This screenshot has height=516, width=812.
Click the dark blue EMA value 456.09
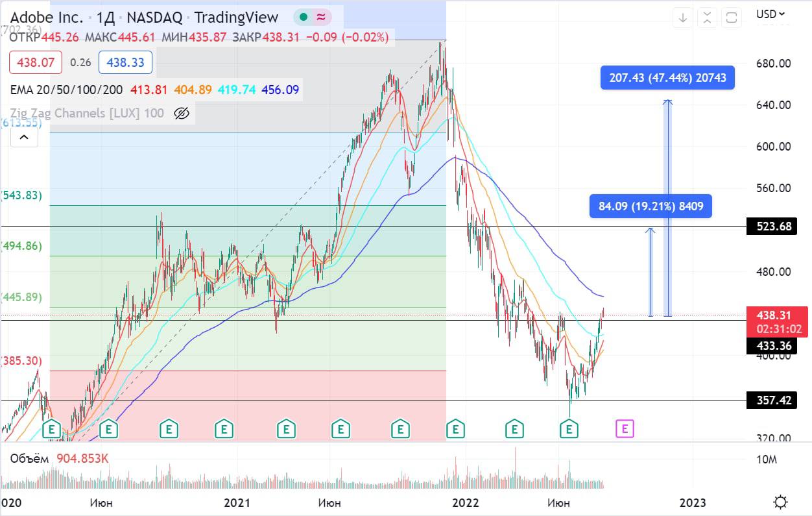point(280,90)
